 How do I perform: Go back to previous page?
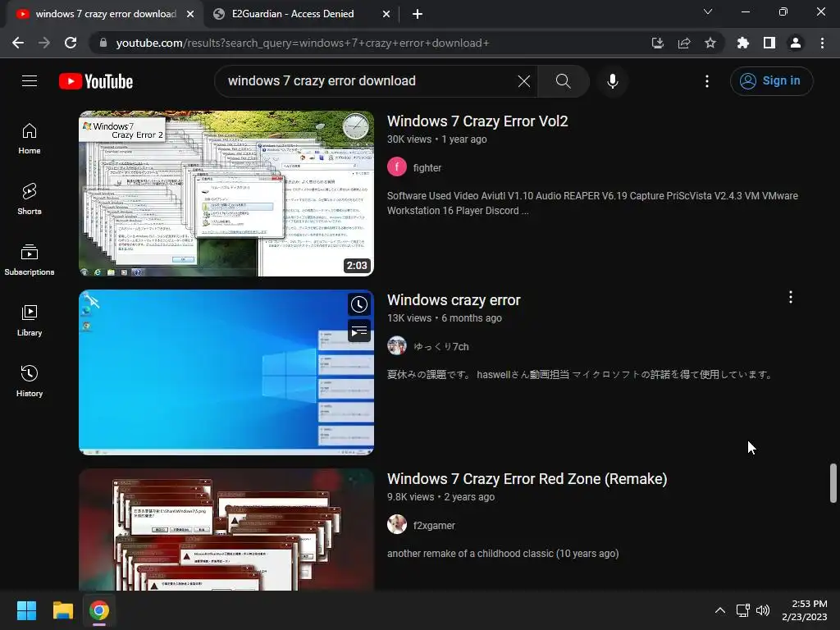tap(18, 43)
